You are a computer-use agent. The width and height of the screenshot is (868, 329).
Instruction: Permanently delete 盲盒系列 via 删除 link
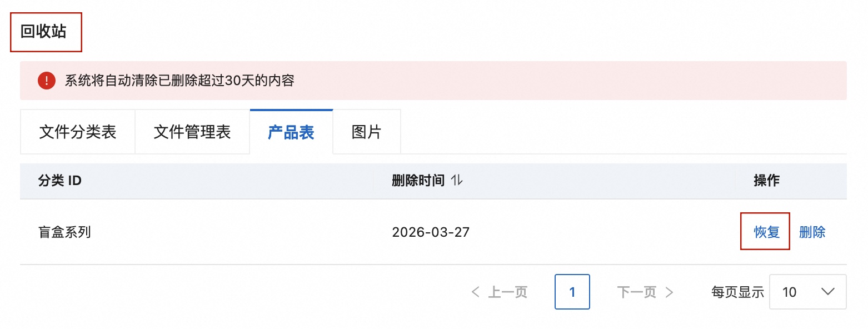[813, 232]
